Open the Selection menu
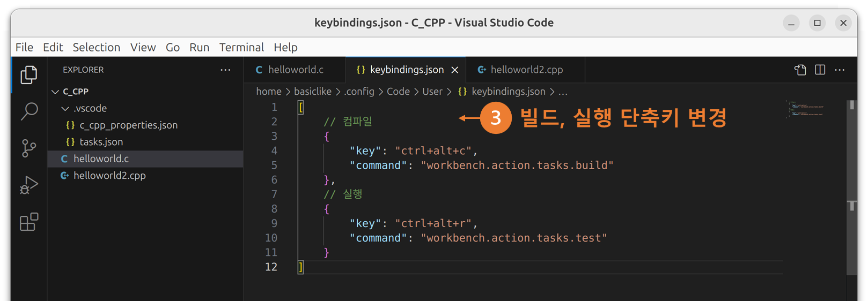The image size is (868, 301). pos(97,47)
